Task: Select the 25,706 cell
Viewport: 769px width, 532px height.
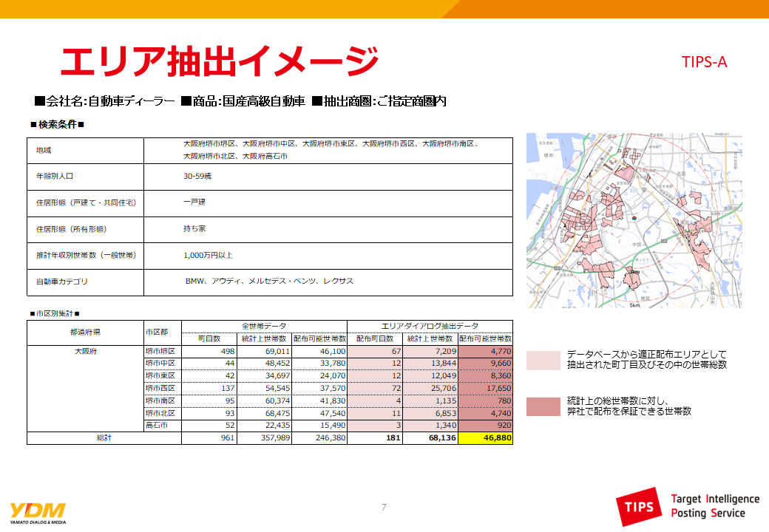Action: tap(430, 389)
